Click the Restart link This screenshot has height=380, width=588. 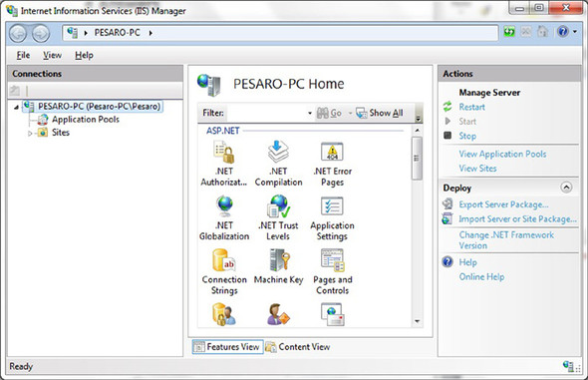click(471, 107)
